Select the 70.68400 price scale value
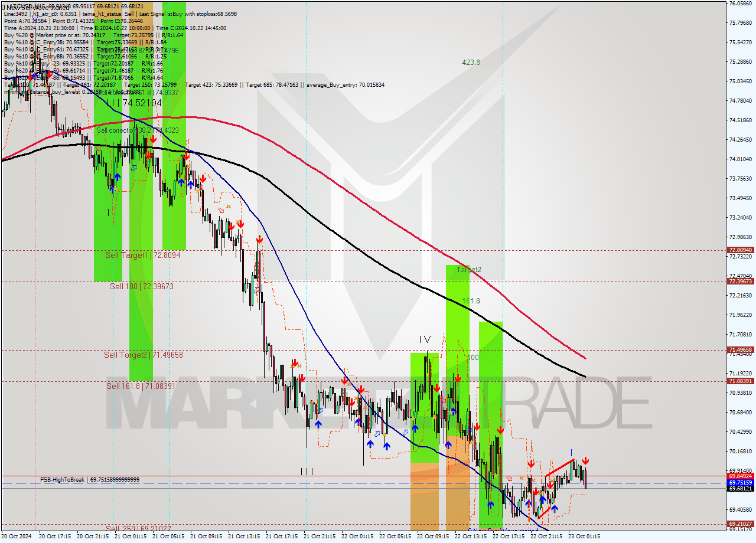 [x=741, y=413]
